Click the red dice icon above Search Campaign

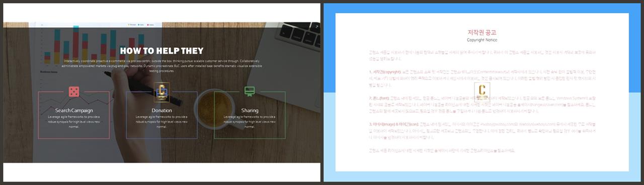(x=74, y=92)
